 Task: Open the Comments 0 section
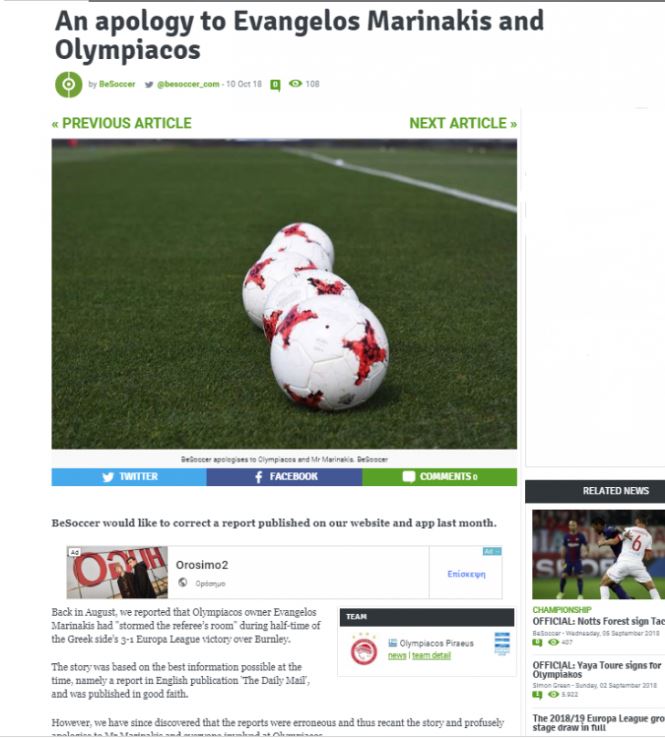tap(440, 477)
